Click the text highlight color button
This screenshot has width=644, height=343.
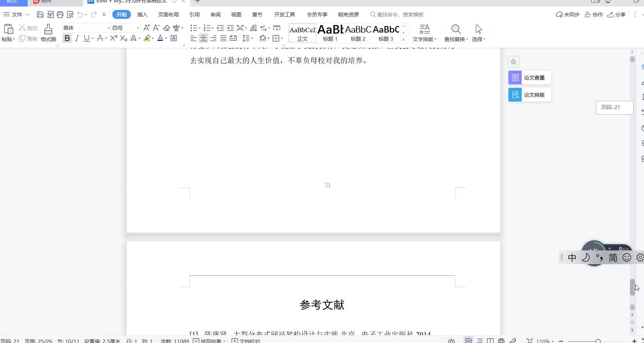[x=147, y=38]
